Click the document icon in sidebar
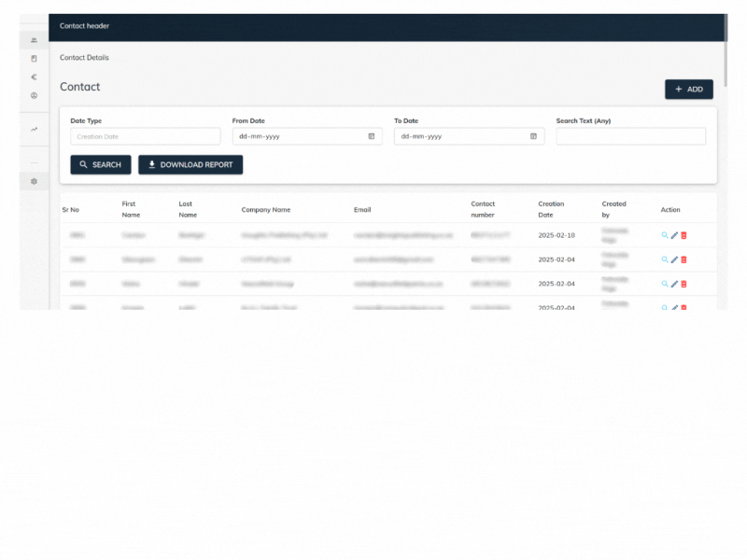 (34, 59)
